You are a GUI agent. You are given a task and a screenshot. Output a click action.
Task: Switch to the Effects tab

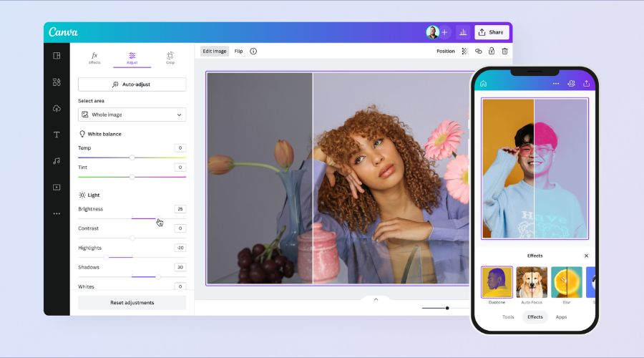[x=94, y=57]
